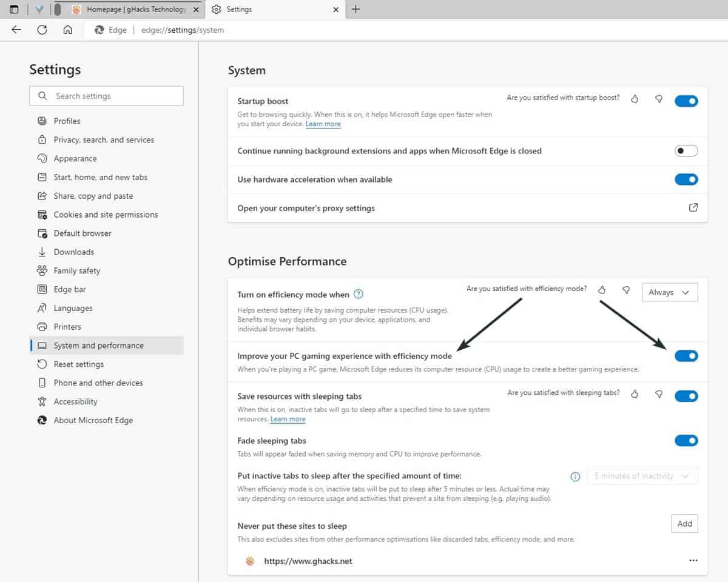Click inside the Search settings field

(106, 96)
